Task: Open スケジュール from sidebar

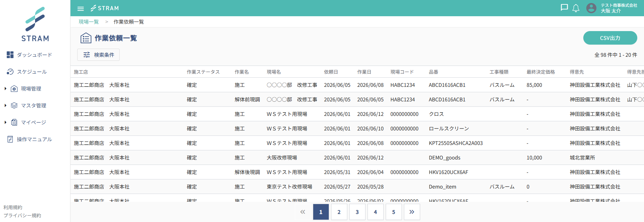Action: (32, 72)
